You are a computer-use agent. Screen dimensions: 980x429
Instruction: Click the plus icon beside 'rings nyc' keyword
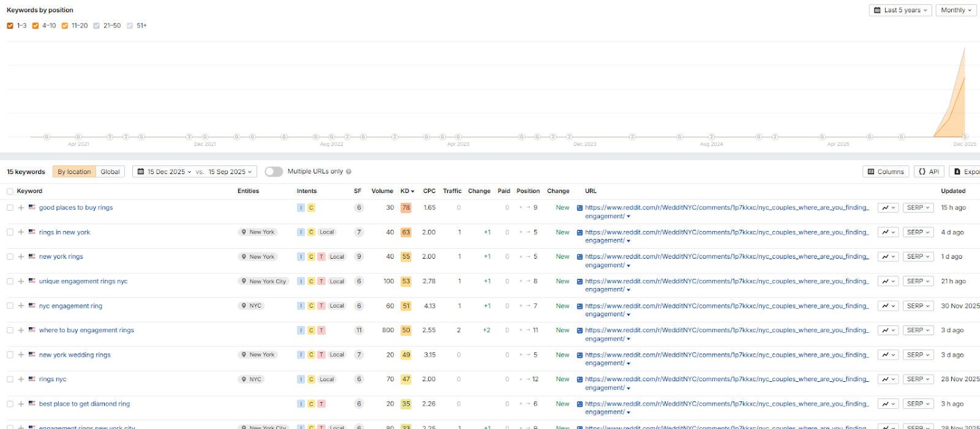coord(21,379)
